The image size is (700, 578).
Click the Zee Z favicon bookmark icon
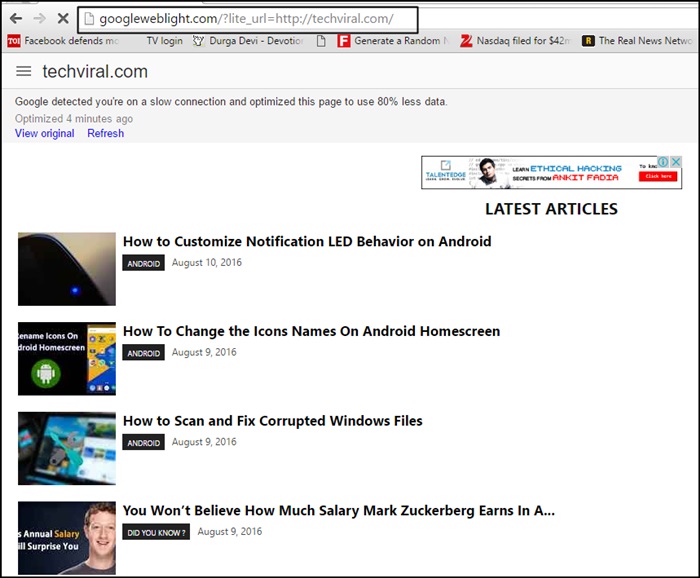click(x=466, y=41)
